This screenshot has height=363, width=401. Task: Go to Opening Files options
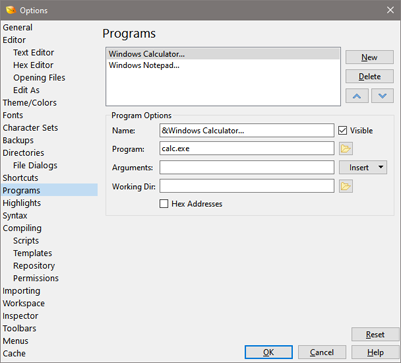39,78
